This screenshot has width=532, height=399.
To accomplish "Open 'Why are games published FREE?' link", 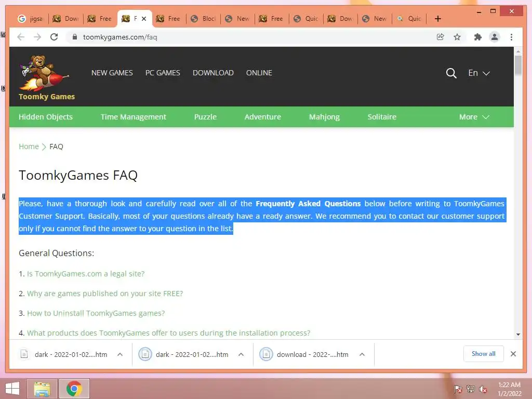I will click(x=105, y=294).
